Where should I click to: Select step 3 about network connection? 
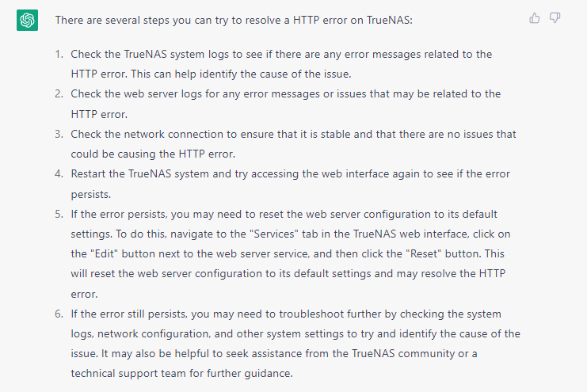(293, 144)
